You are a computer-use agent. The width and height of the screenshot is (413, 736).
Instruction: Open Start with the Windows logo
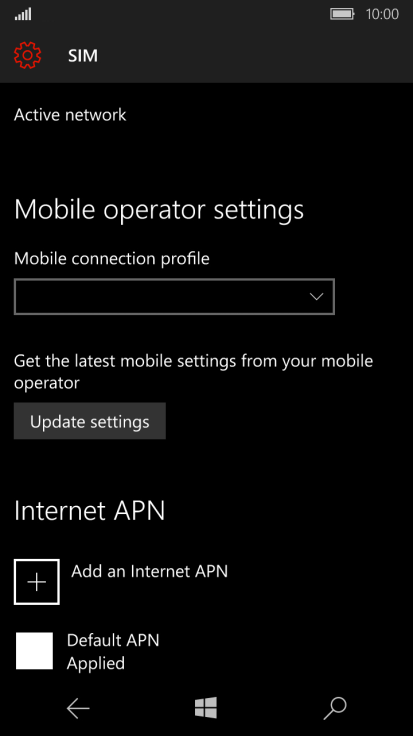click(206, 708)
